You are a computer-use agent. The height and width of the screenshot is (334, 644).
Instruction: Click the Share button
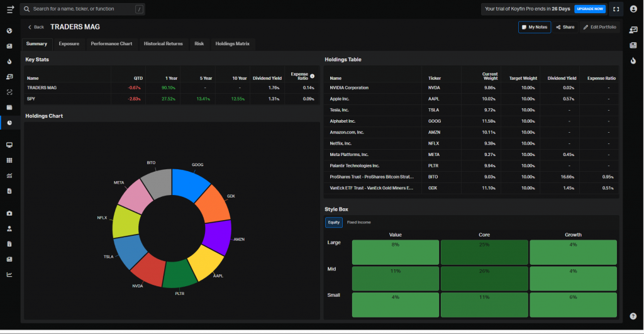pos(565,27)
